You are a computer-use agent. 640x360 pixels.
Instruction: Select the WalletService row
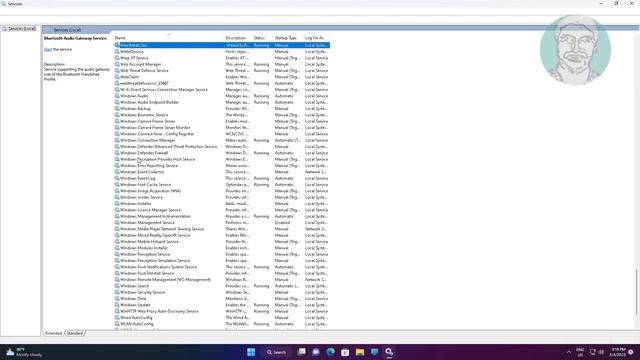click(x=222, y=51)
